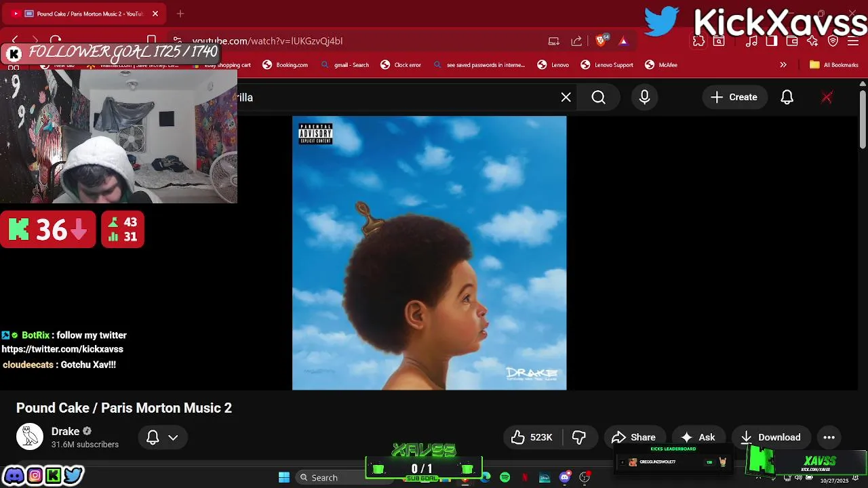This screenshot has height=488, width=868.
Task: Open the Brave hamburger main menu
Action: (853, 41)
